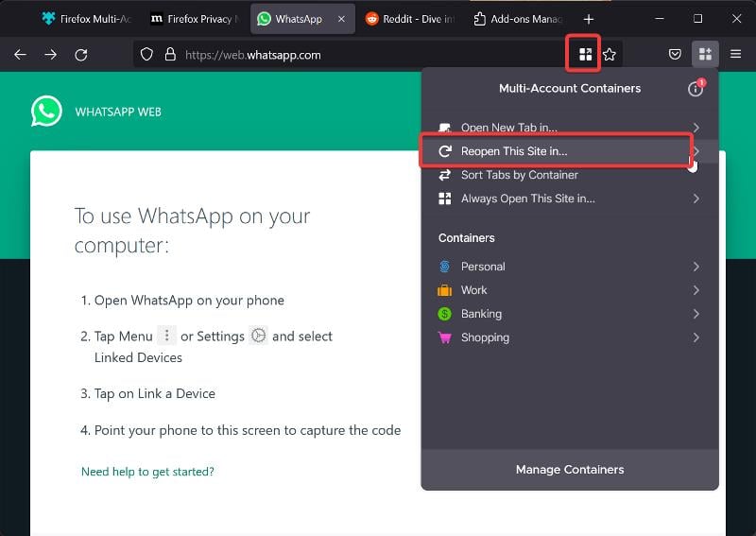Open the Work container row

[x=570, y=290]
